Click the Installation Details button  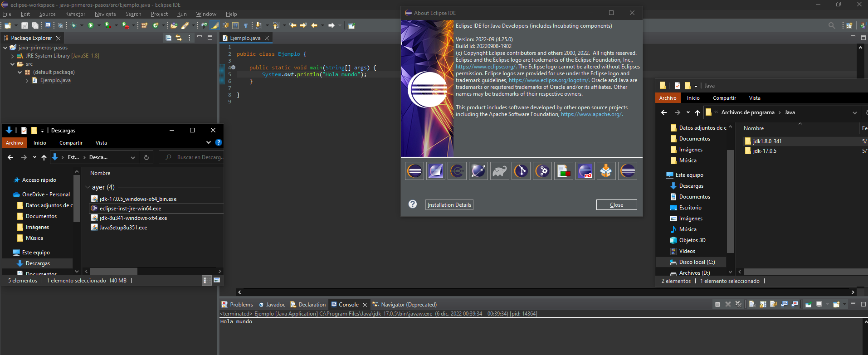point(449,205)
